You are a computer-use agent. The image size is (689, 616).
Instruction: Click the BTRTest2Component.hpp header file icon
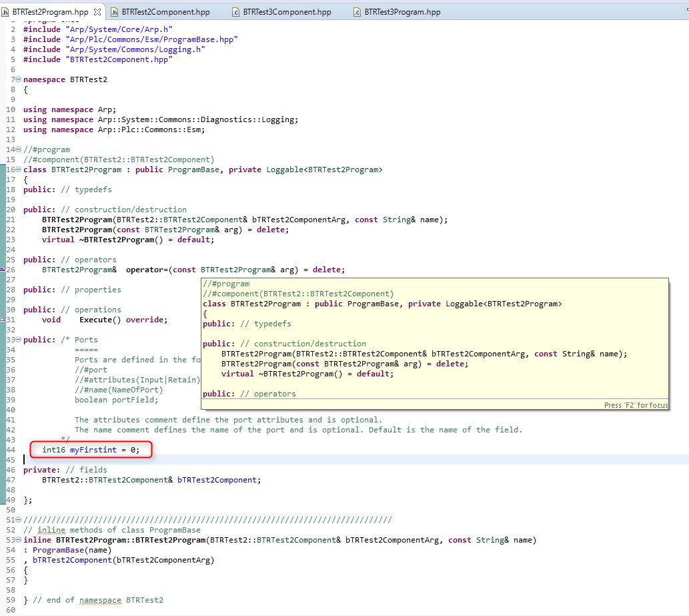pyautogui.click(x=115, y=12)
